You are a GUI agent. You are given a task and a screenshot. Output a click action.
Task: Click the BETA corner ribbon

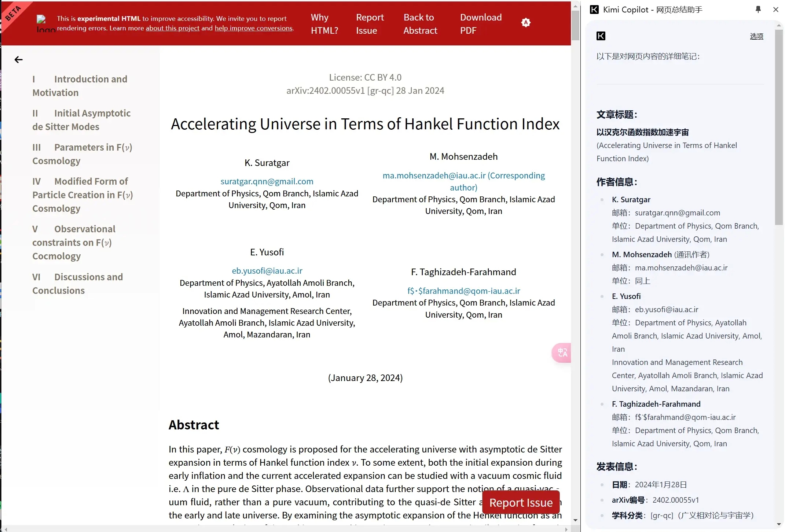coord(13,13)
